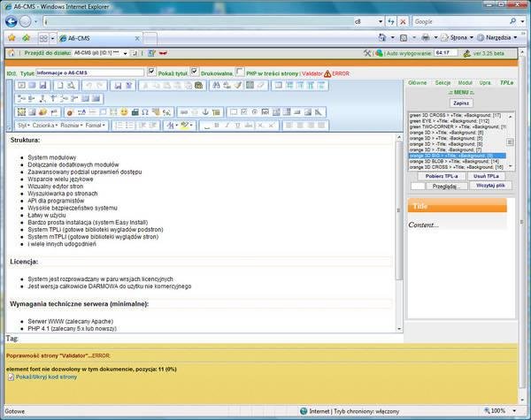This screenshot has width=531, height=420.
Task: Insert special character with the Omega icon
Action: tap(145, 112)
